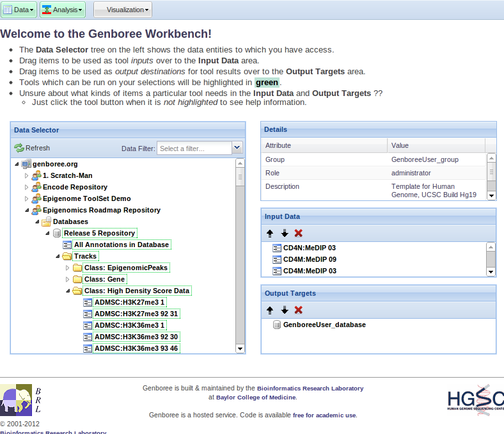Click the red X in Input Data toolbar
Screen dimensions: 504x434
299,233
